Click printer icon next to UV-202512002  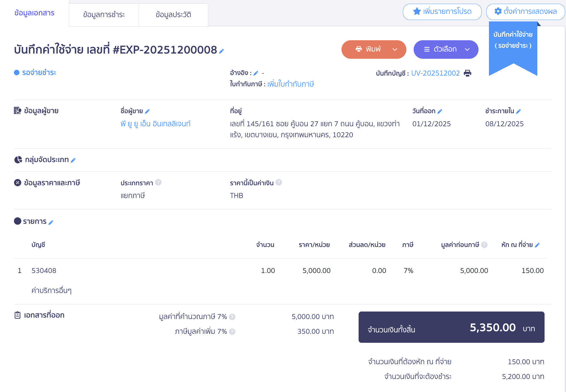(x=468, y=73)
